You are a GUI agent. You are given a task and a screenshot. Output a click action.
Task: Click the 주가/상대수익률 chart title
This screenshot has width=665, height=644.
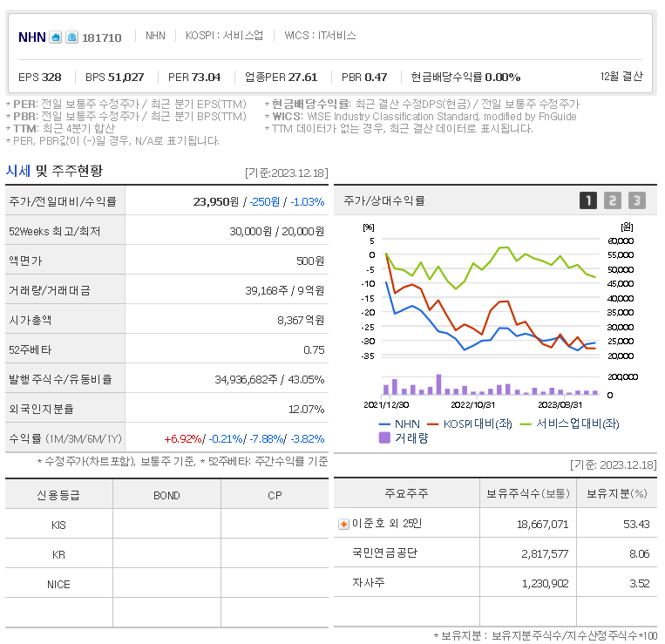(x=384, y=200)
